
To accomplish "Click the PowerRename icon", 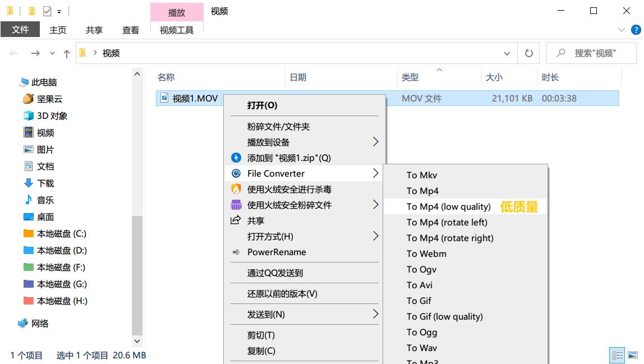I will pos(236,252).
